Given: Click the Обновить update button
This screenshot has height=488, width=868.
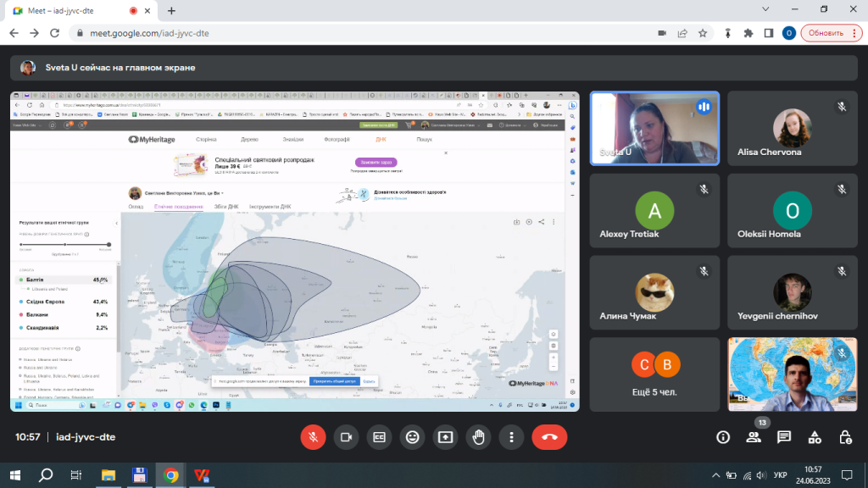Looking at the screenshot, I should pos(832,33).
